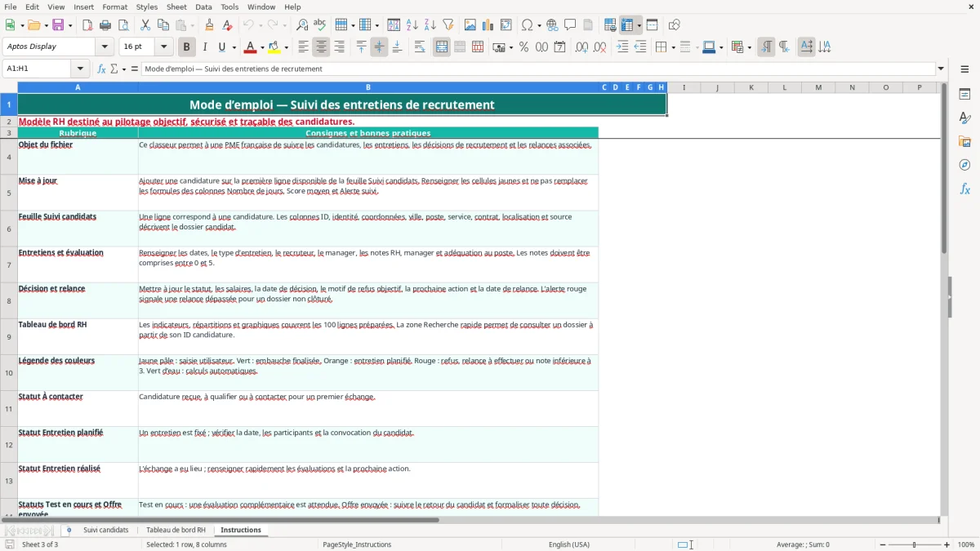Click the Insert Image icon
Screen dimensions: 980x551
point(470,25)
